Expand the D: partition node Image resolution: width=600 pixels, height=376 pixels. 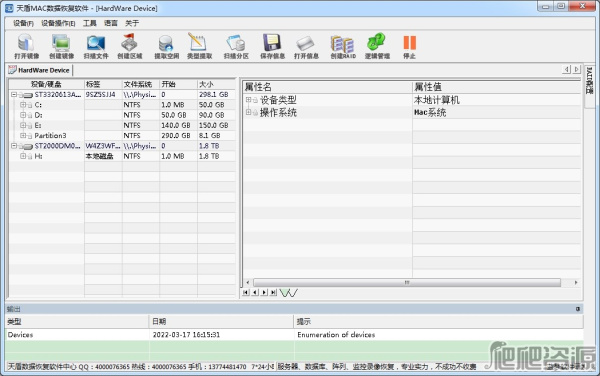click(23, 115)
